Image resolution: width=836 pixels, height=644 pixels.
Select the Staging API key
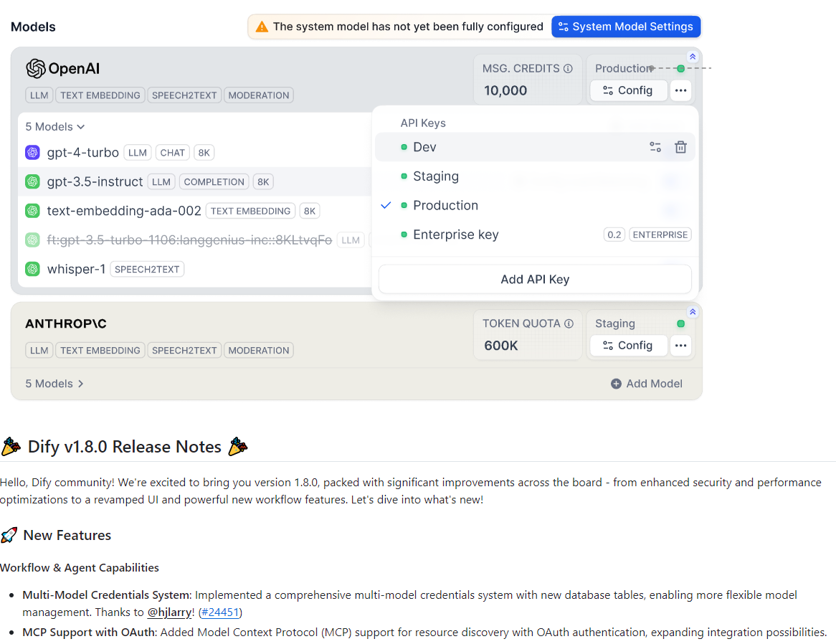(x=436, y=176)
